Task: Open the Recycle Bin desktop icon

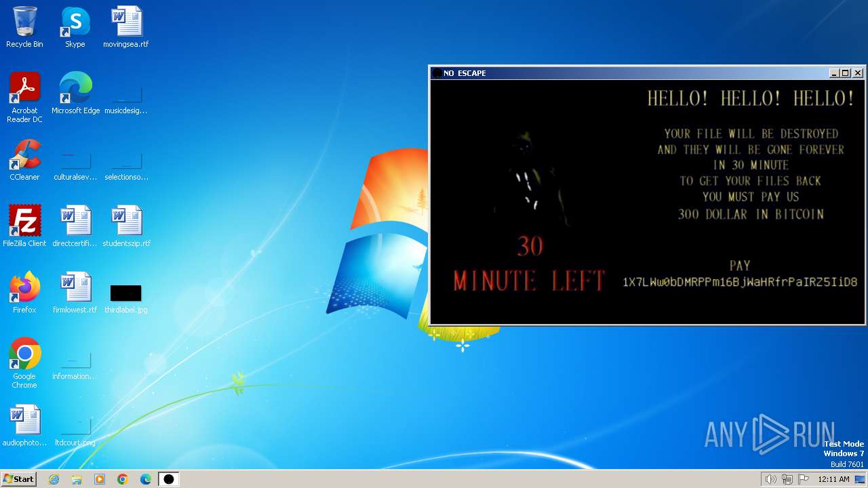Action: pos(24,27)
